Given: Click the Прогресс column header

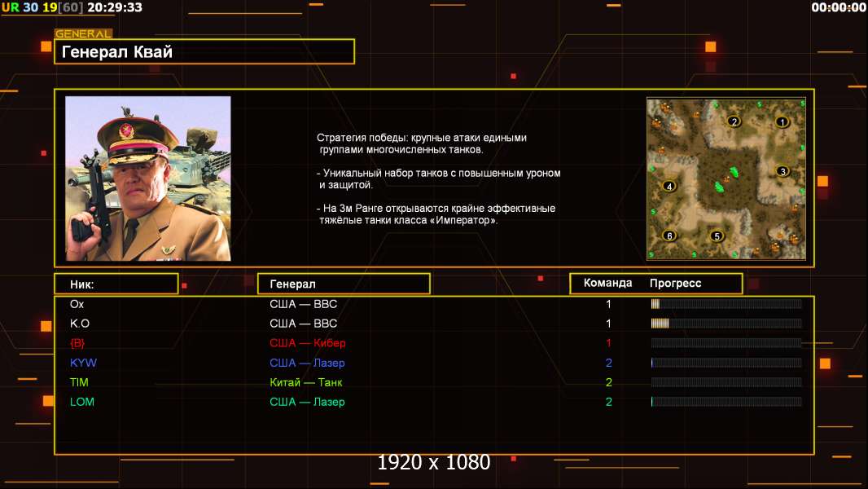Looking at the screenshot, I should tap(675, 284).
